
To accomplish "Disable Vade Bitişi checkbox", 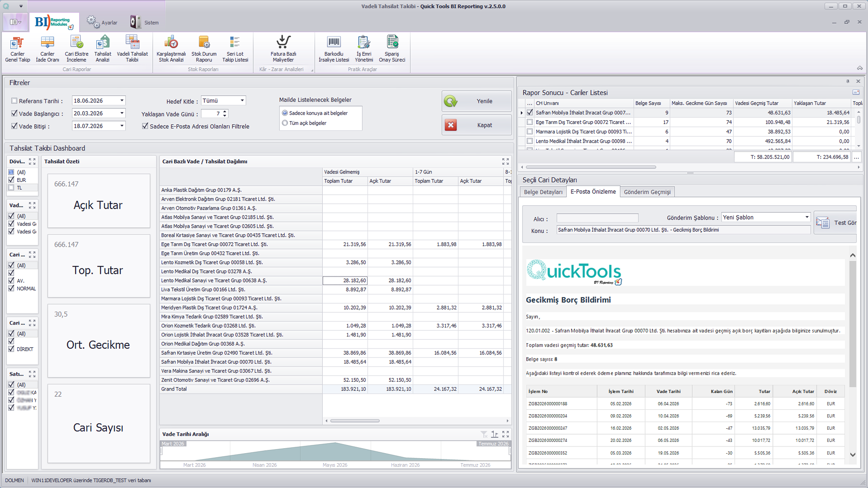I will 14,126.
